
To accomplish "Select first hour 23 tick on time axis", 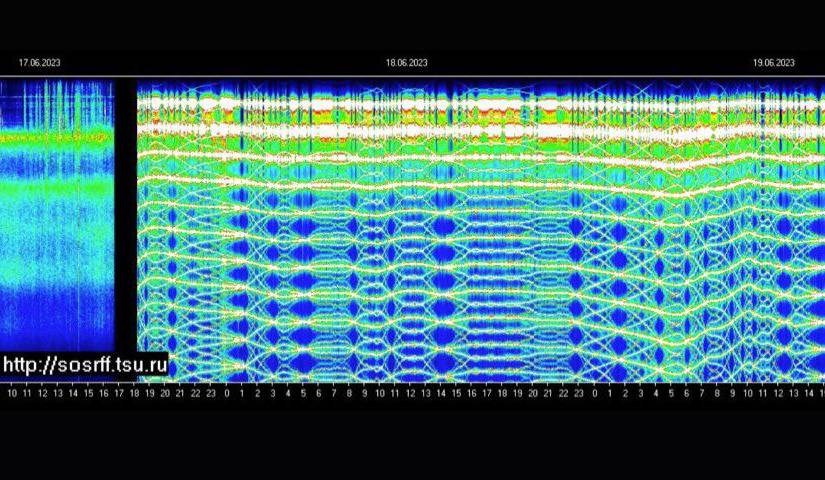I will pyautogui.click(x=211, y=395).
